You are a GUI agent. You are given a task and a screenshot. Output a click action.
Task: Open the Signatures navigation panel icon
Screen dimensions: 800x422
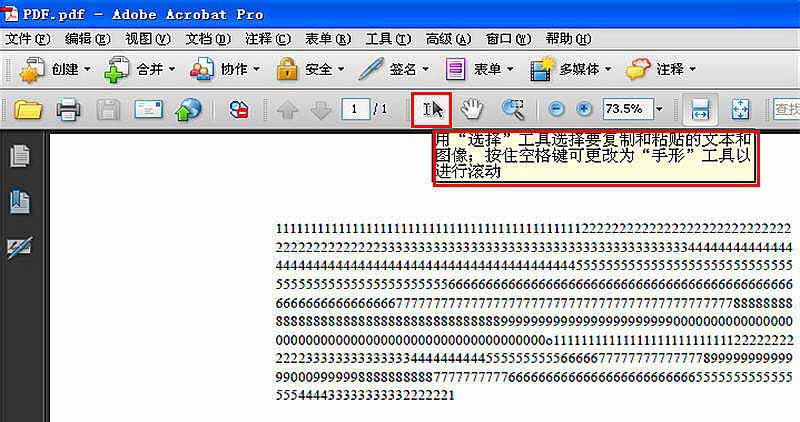point(20,247)
